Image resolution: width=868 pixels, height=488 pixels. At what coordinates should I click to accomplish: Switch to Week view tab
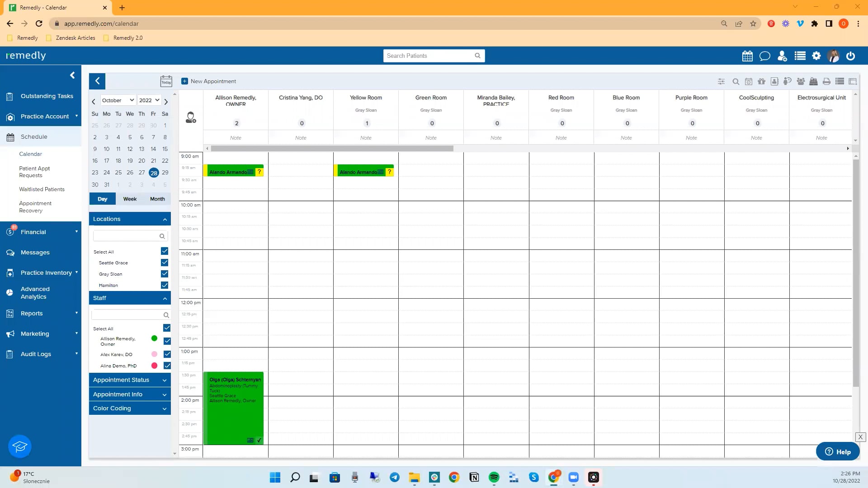tap(130, 199)
